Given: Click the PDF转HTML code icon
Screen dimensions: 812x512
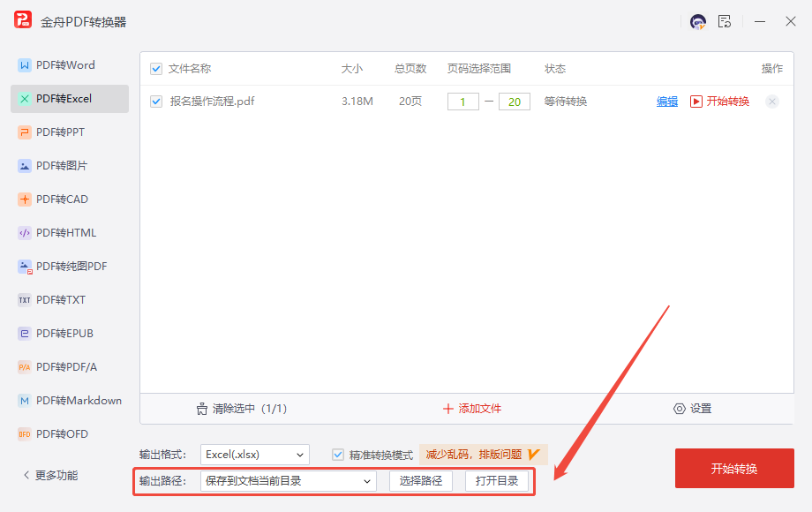Looking at the screenshot, I should tap(25, 233).
